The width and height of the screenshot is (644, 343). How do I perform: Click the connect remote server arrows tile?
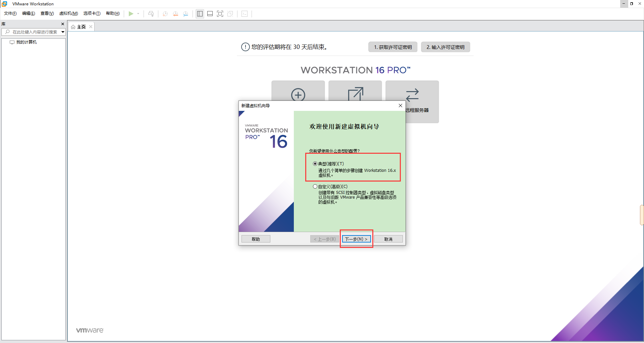tap(412, 95)
